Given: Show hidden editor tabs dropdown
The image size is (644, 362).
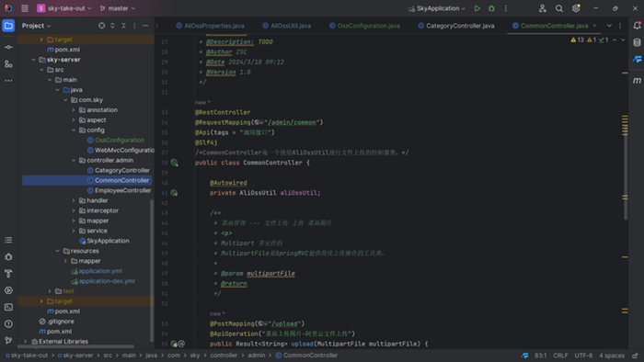Looking at the screenshot, I should (609, 26).
